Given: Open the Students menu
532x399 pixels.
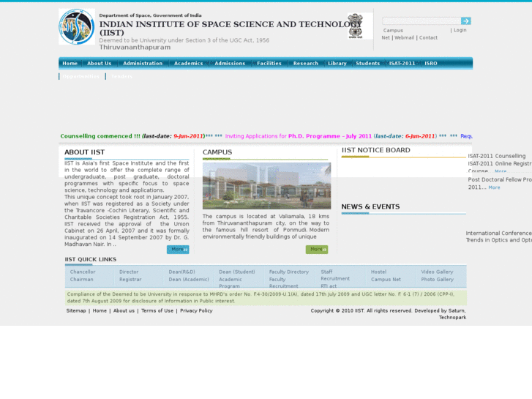Looking at the screenshot, I should 368,63.
